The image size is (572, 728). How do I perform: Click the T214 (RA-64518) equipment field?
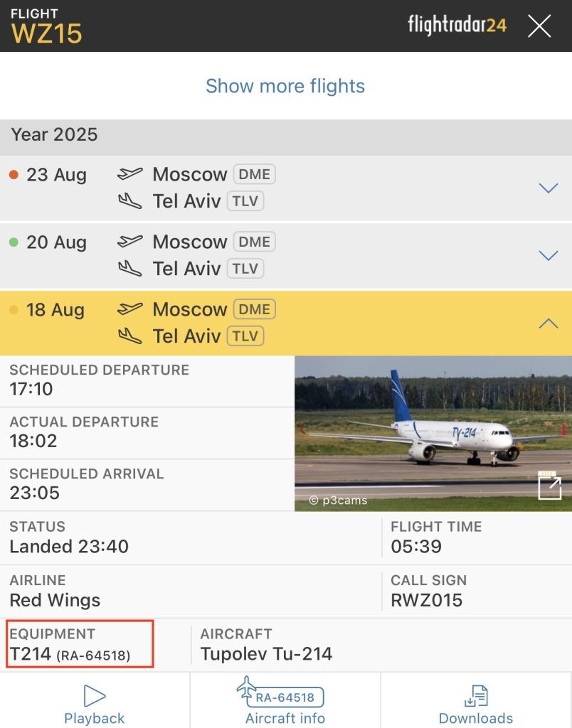[x=80, y=644]
